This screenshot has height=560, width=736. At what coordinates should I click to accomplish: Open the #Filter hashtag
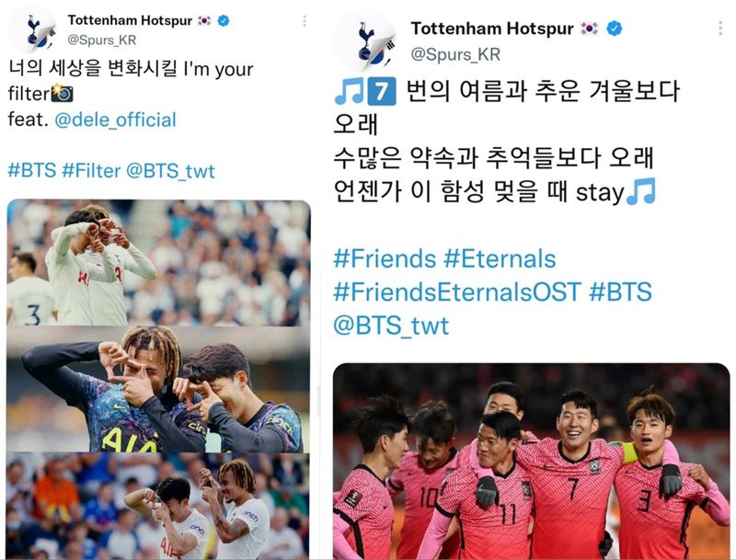coord(91,171)
